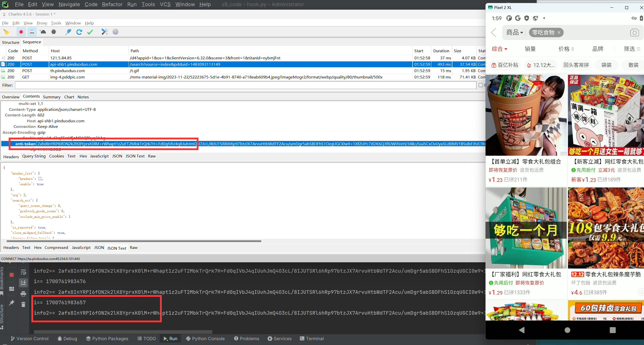Print the Run console output
Image resolution: width=644 pixels, height=345 pixels.
pos(23,294)
